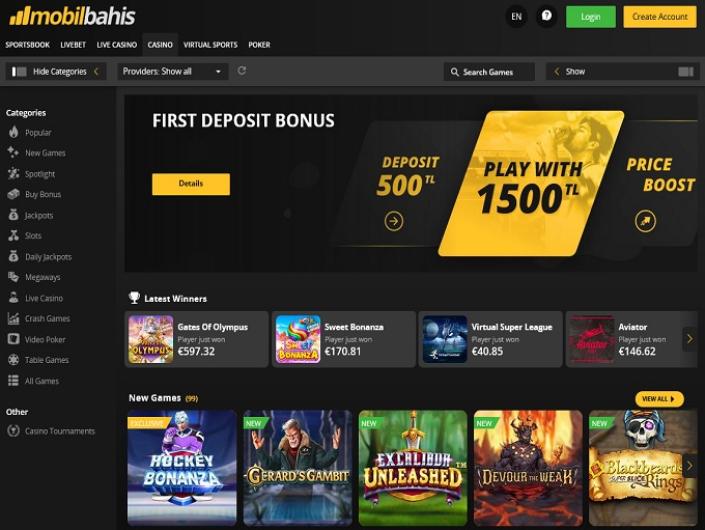Click the Price Boost arrow icon

pyautogui.click(x=645, y=221)
